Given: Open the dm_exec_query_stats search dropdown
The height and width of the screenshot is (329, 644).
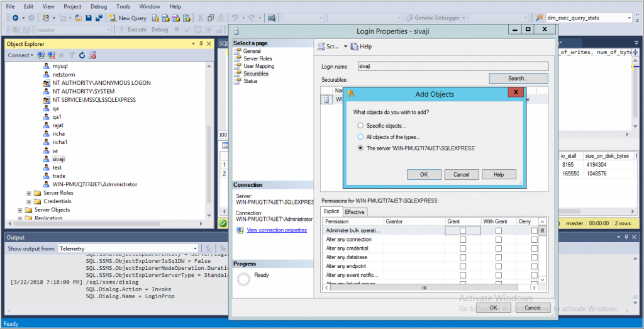Looking at the screenshot, I should [629, 18].
